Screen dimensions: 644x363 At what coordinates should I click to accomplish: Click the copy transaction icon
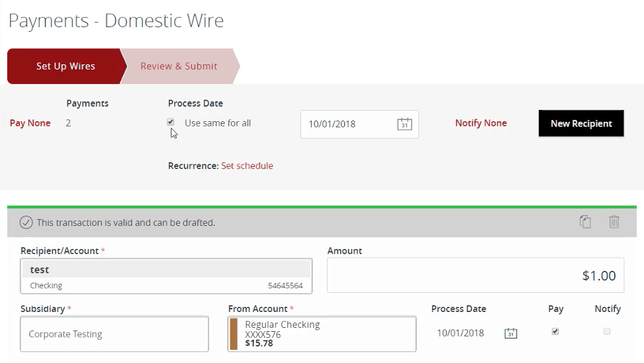coord(585,222)
